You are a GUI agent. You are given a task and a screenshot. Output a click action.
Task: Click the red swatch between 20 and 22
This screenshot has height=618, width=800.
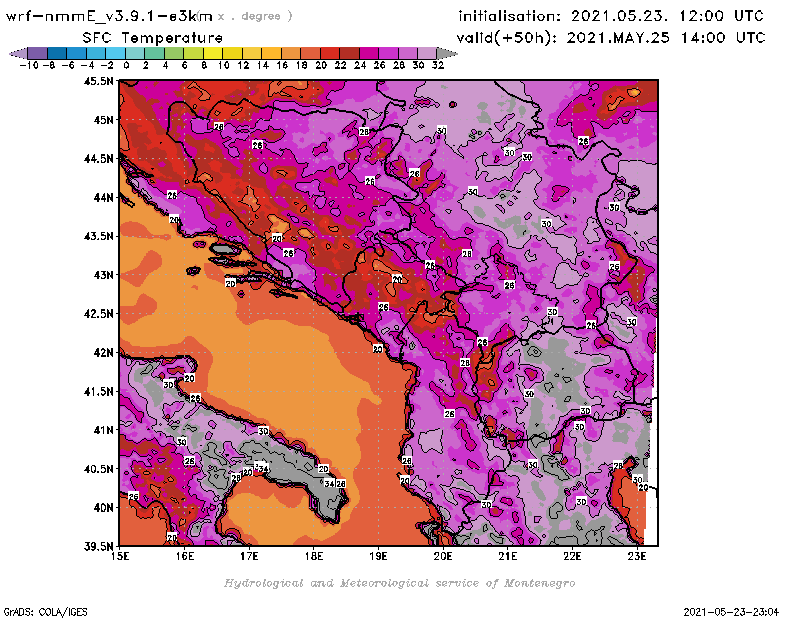click(x=330, y=53)
